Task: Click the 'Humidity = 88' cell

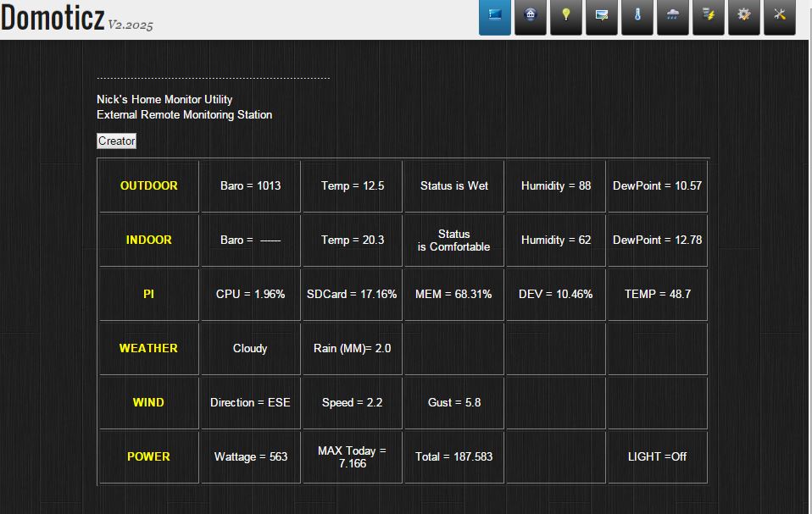Action: point(556,185)
